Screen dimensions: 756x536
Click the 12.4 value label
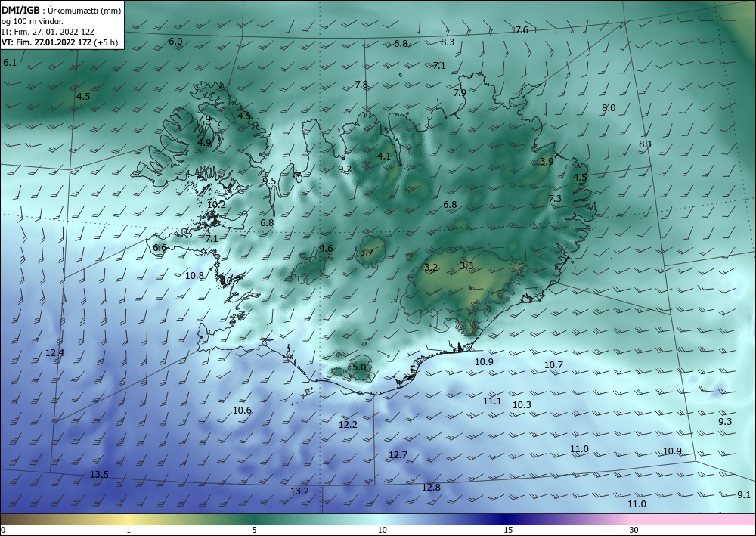tap(55, 353)
